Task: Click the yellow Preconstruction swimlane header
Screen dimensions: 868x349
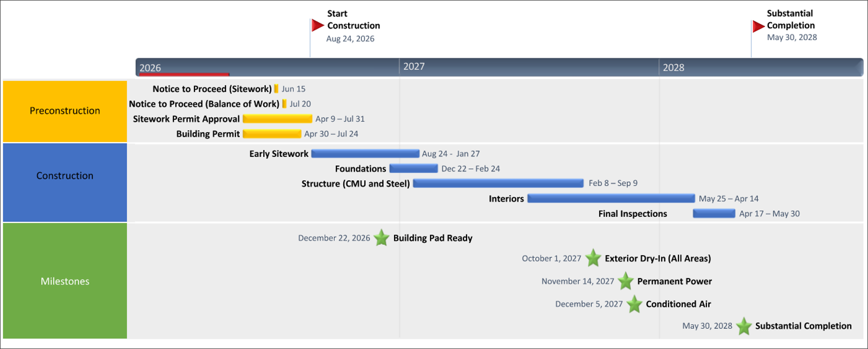Action: pos(65,111)
